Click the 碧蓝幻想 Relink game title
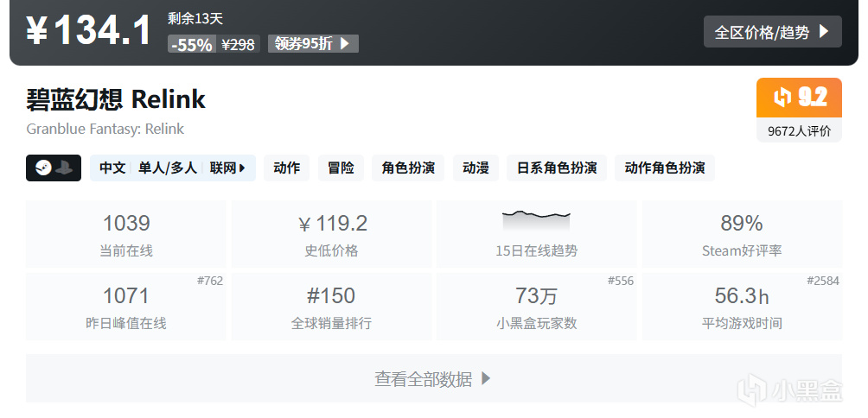 [x=116, y=99]
